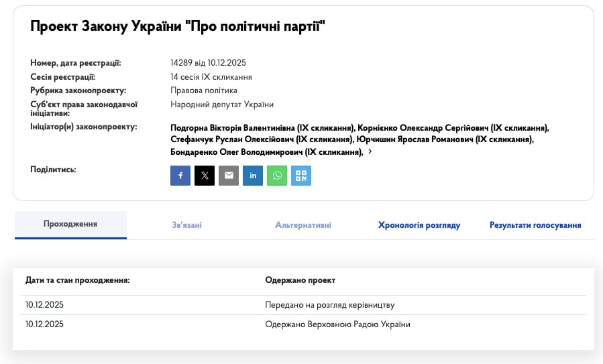Share via the X (Twitter) icon

(x=205, y=176)
